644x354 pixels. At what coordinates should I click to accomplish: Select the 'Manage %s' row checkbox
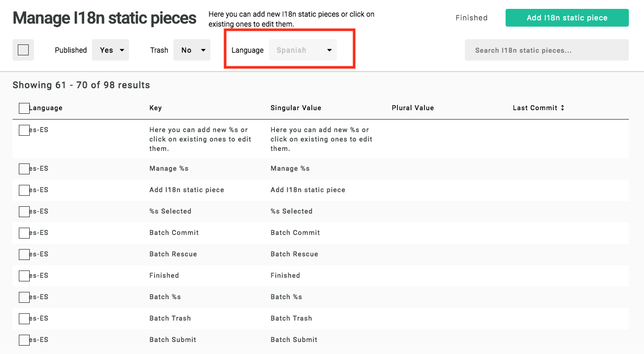tap(24, 169)
